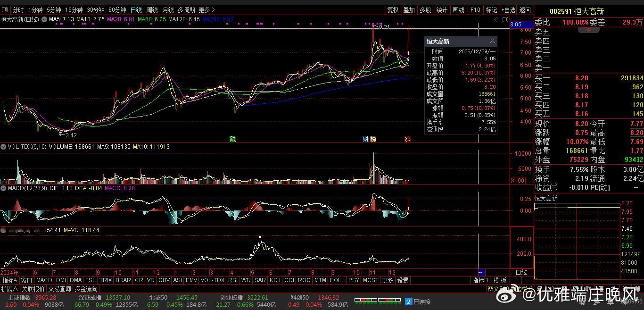Switch to the 周线 weekly period tab
The image size is (644, 310).
tap(152, 10)
